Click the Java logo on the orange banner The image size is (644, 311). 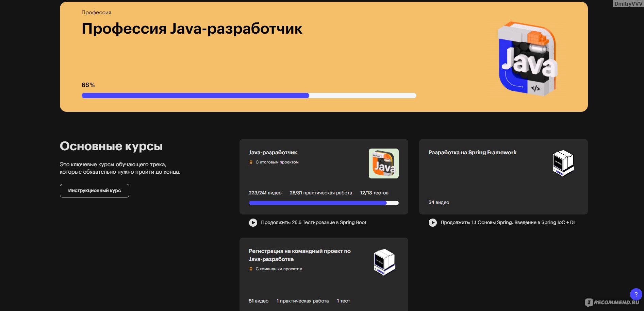[x=528, y=59]
